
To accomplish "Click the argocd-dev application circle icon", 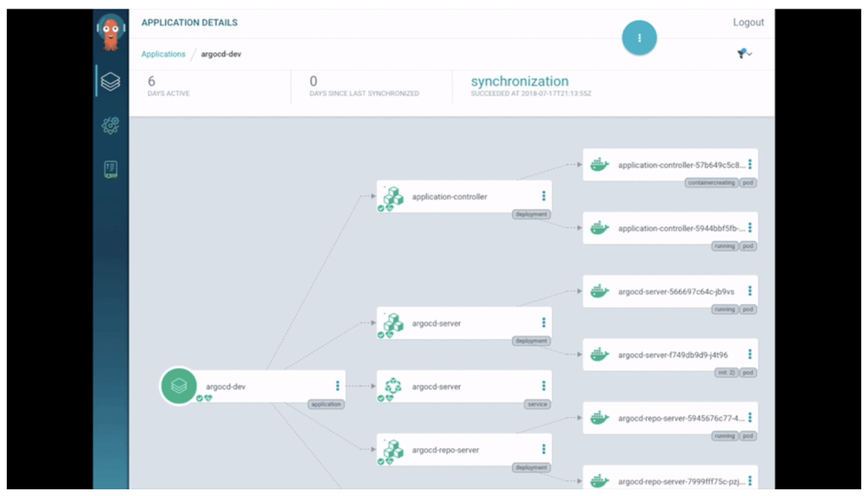I will coord(178,386).
